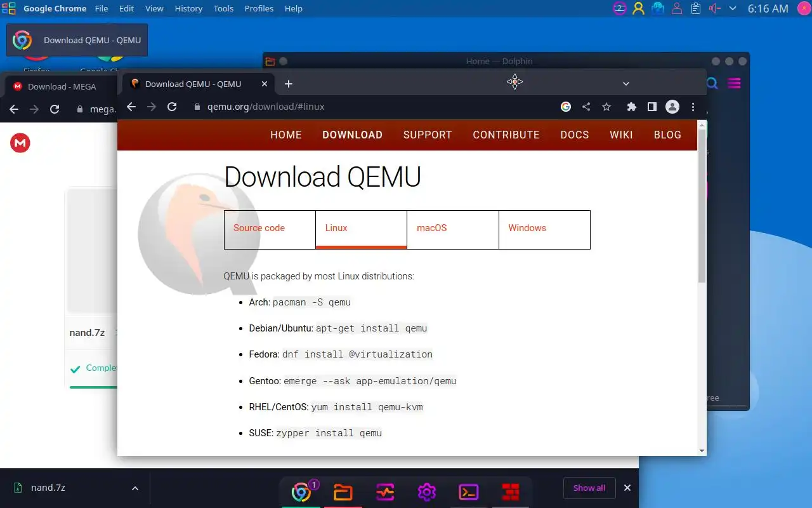Click the Google icon in the QEMU address bar

coord(566,107)
